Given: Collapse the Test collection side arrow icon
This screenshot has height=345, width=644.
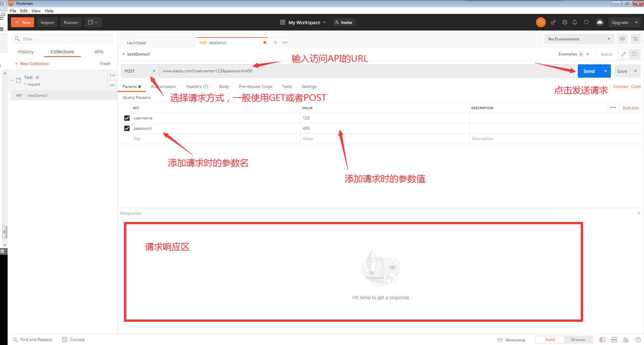Looking at the screenshot, I should [x=112, y=75].
